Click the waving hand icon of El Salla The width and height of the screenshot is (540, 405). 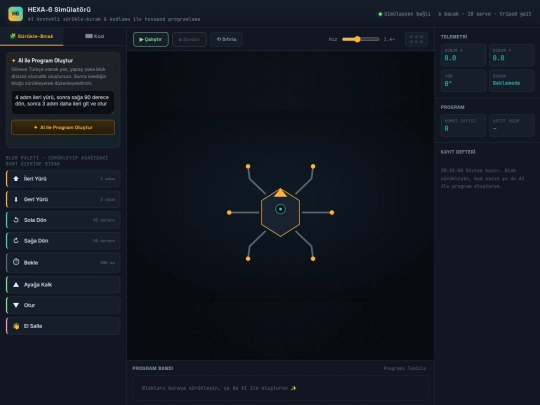point(16,326)
